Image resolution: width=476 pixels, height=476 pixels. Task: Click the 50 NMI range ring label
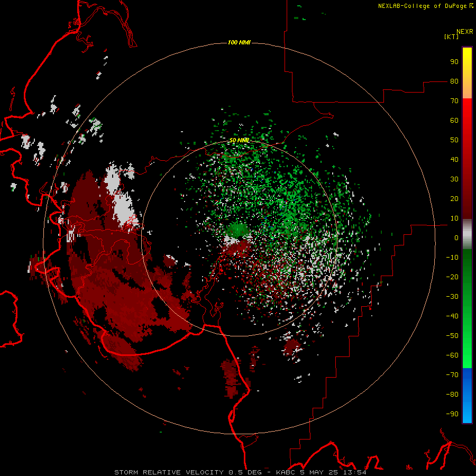240,140
